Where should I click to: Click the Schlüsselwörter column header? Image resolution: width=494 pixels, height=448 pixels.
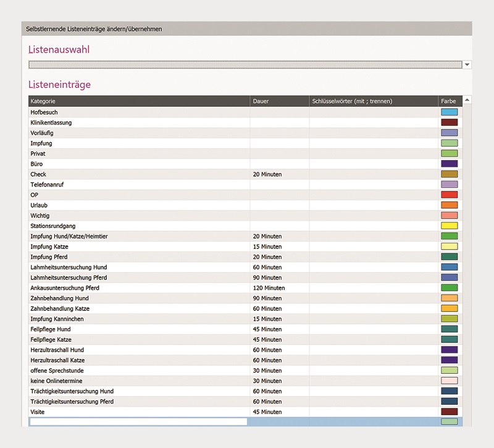374,101
